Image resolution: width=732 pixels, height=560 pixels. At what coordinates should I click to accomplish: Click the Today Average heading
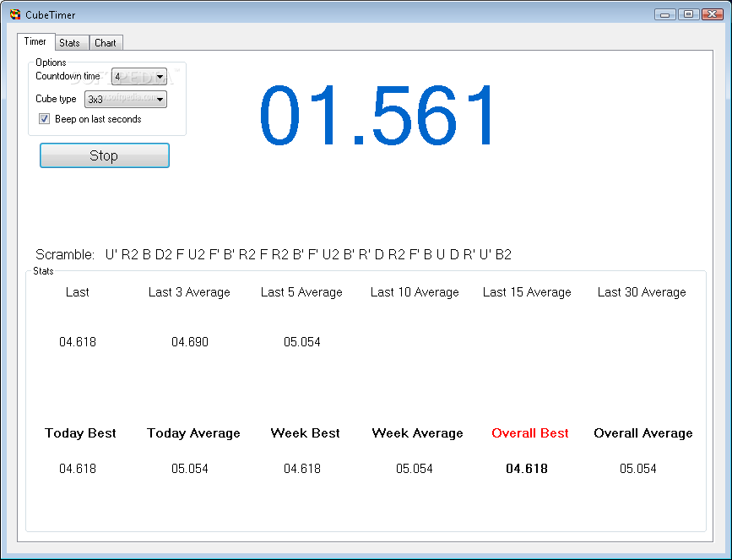point(193,433)
